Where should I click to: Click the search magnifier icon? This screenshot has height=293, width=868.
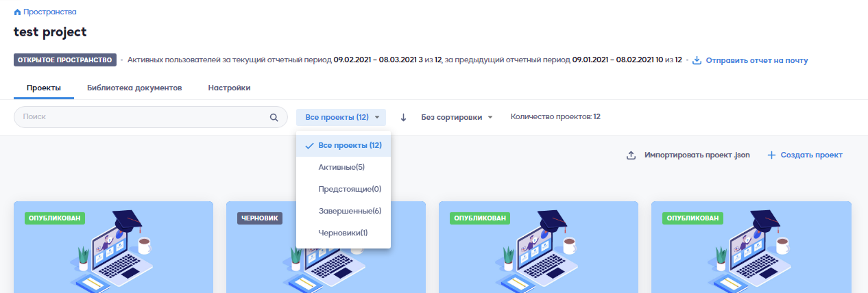click(274, 117)
